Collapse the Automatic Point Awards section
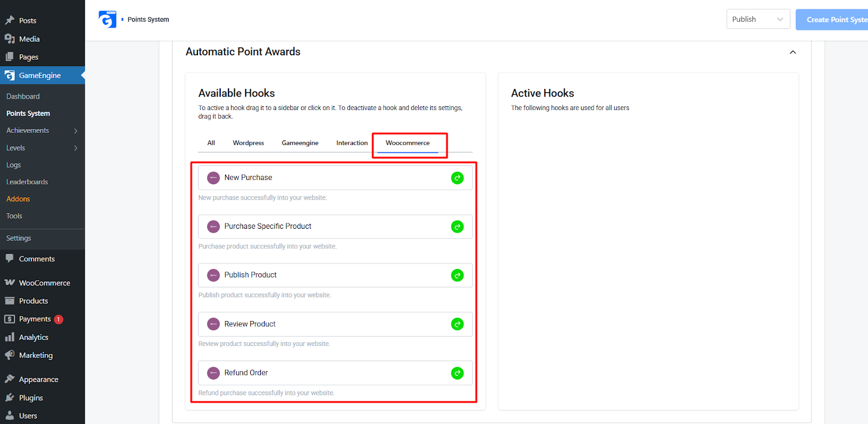This screenshot has height=424, width=868. tap(793, 52)
